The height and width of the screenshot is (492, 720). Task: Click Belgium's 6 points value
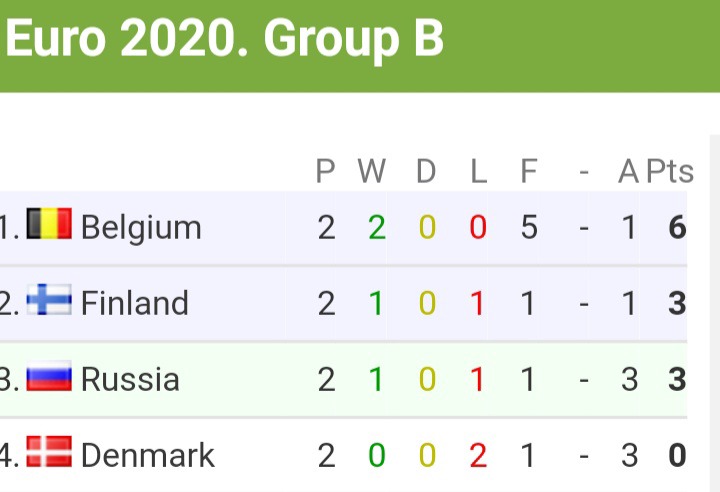click(677, 228)
